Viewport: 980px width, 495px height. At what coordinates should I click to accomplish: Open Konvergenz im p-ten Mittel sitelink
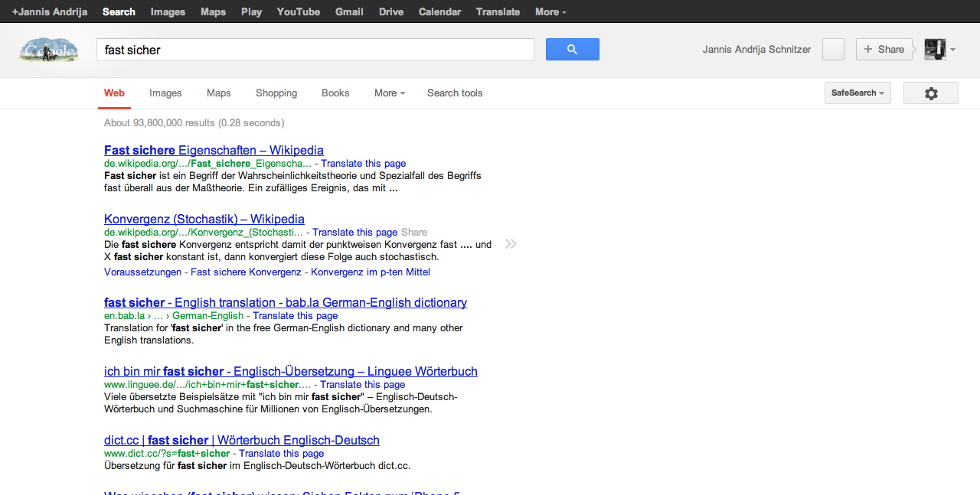pyautogui.click(x=371, y=272)
